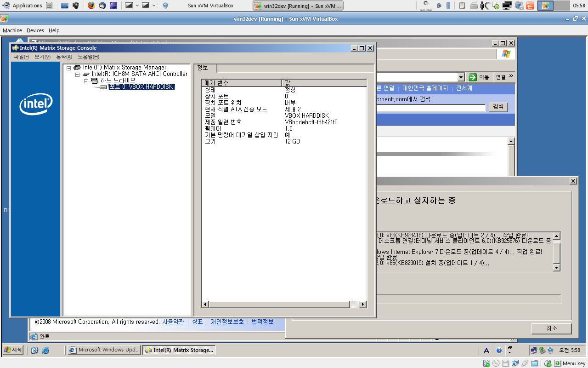Screen dimensions: 588x368
Task: Click the help icon in language bar
Action: point(499,351)
